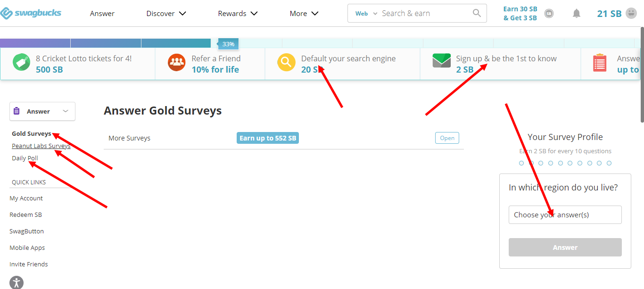Click the vertical page scrollbar
Viewport: 644px width, 289px height.
(x=642, y=75)
